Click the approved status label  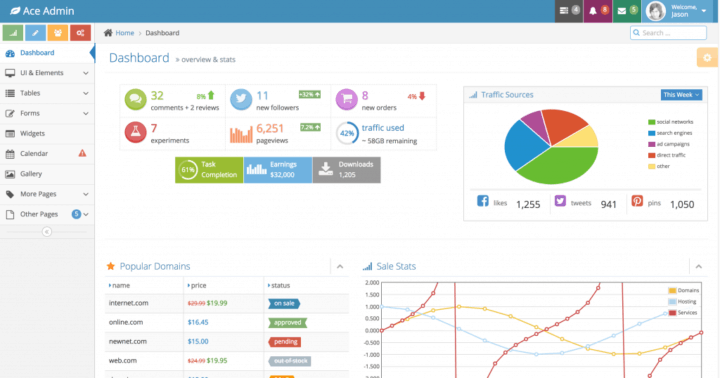287,323
